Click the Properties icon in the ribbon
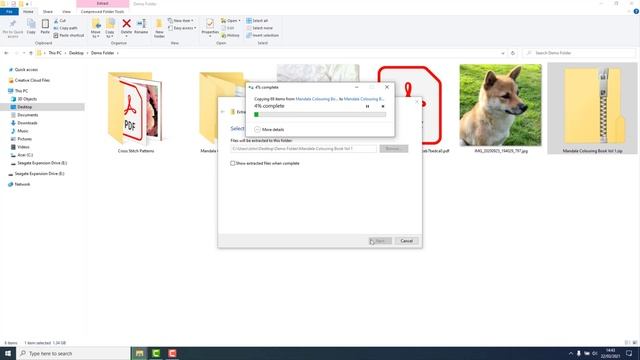 pos(210,24)
